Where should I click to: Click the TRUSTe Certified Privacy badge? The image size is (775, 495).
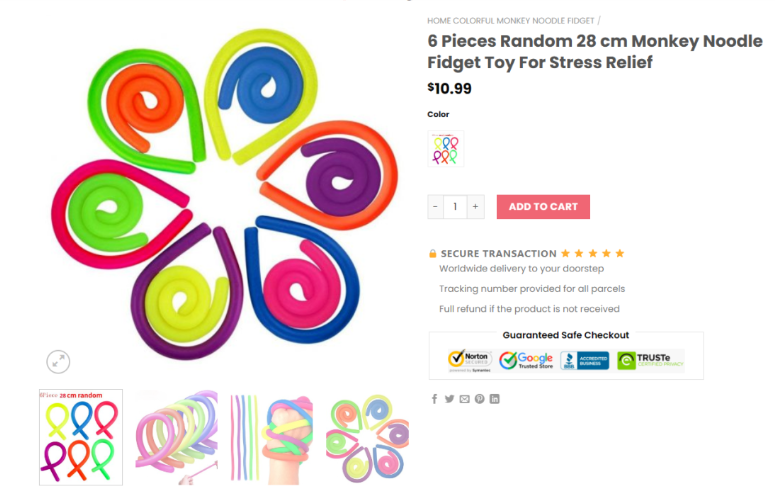tap(650, 360)
